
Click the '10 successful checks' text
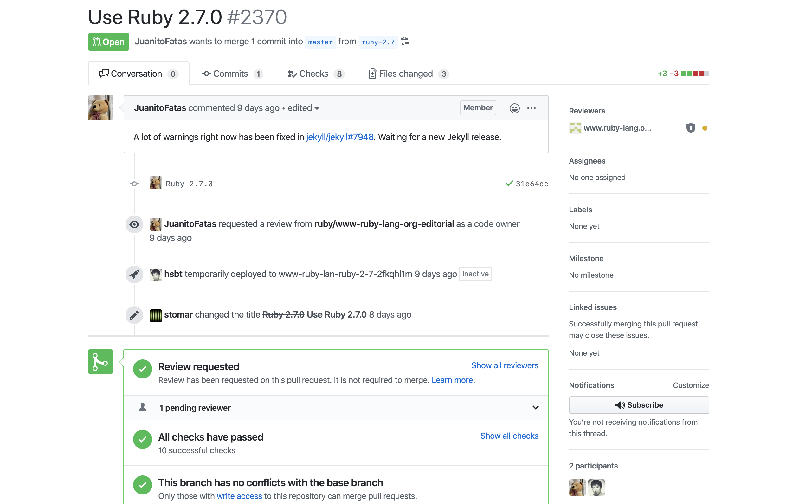pos(197,450)
